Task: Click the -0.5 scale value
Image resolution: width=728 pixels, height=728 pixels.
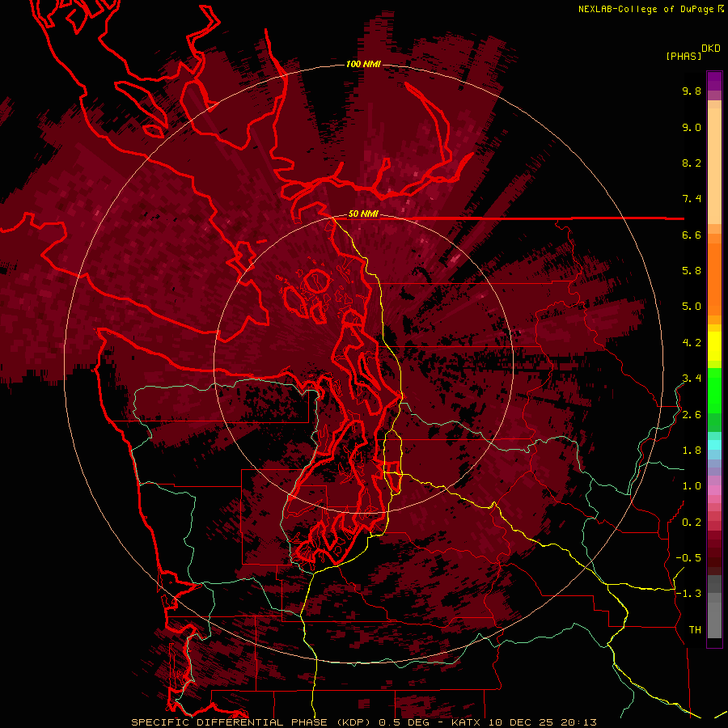Action: 688,558
